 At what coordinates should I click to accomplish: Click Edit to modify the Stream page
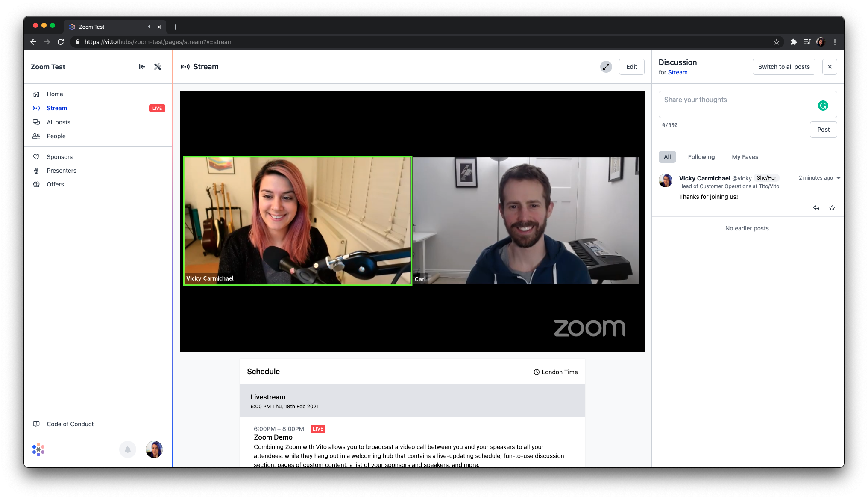tap(631, 67)
